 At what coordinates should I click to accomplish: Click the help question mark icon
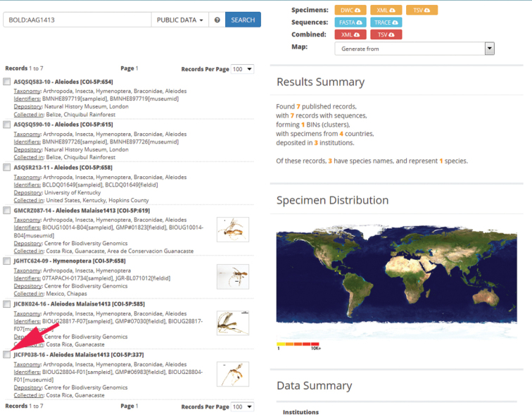pyautogui.click(x=217, y=20)
